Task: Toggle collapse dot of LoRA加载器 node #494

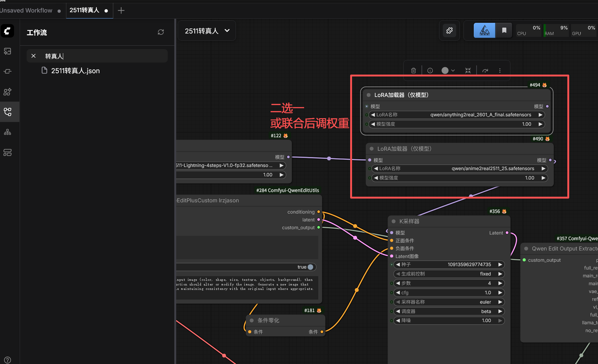Action: tap(369, 95)
